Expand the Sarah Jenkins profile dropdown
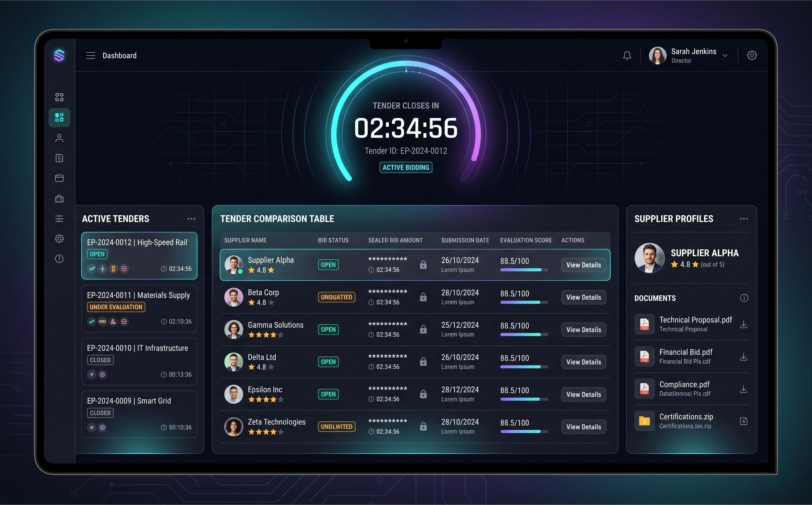This screenshot has width=812, height=505. tap(725, 56)
